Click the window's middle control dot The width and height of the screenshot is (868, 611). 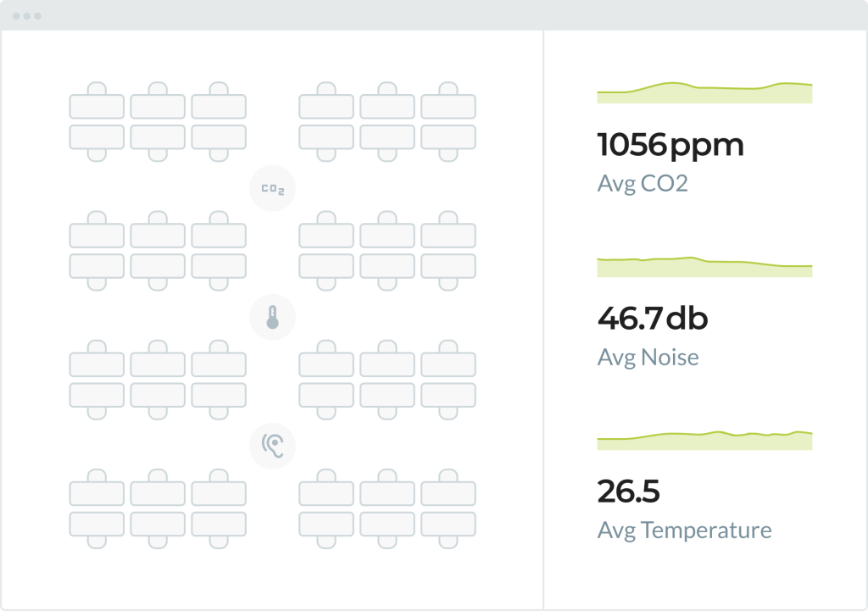pyautogui.click(x=26, y=16)
